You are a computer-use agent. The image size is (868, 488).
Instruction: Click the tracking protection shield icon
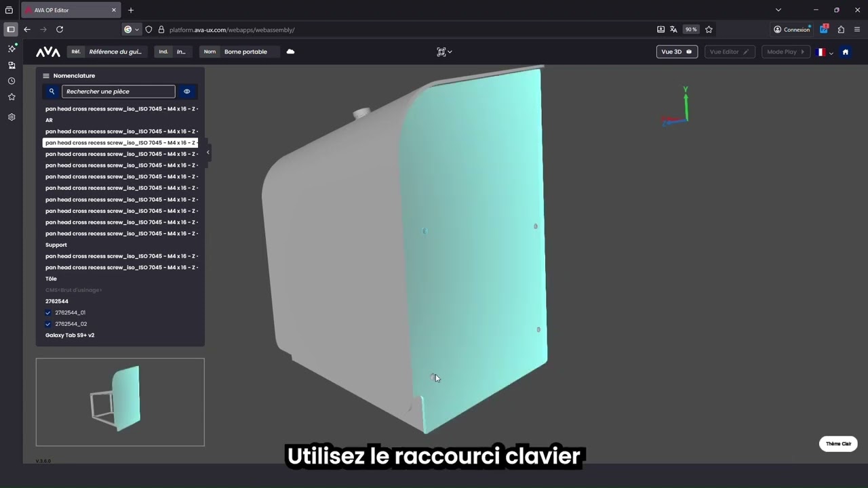[149, 29]
